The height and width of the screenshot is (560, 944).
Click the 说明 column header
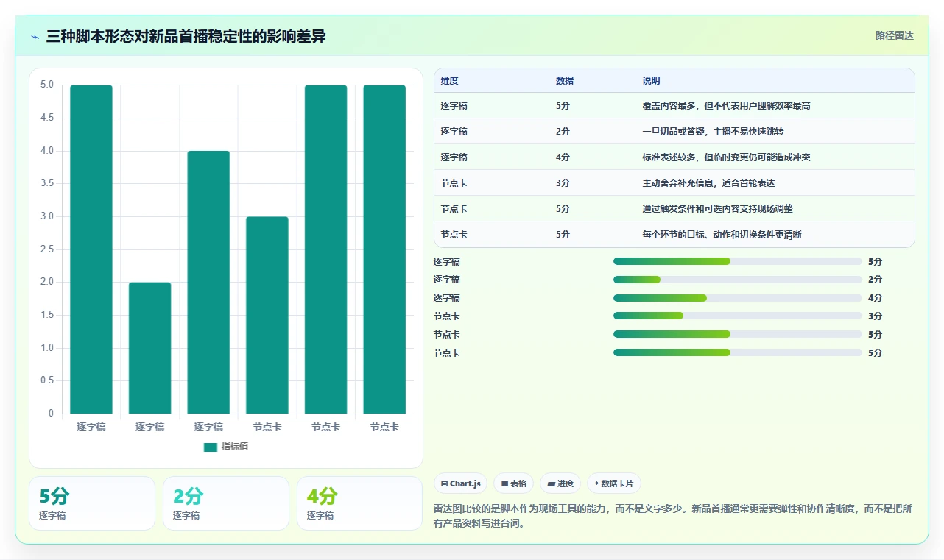(x=651, y=80)
